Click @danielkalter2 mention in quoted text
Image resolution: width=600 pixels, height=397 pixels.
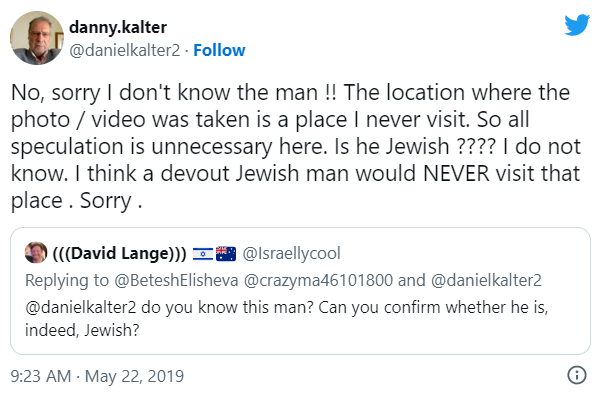pyautogui.click(x=81, y=307)
